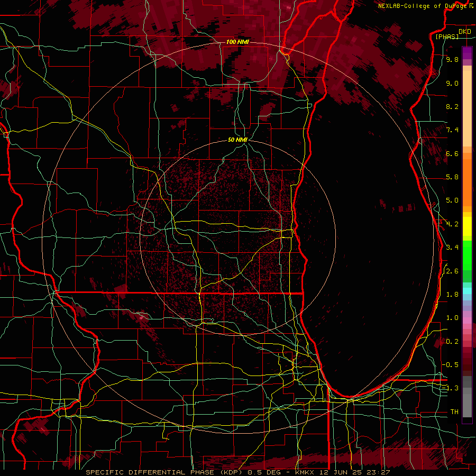The width and height of the screenshot is (476, 476).
Task: Select the 5.0 value on the scale
Action: click(452, 200)
